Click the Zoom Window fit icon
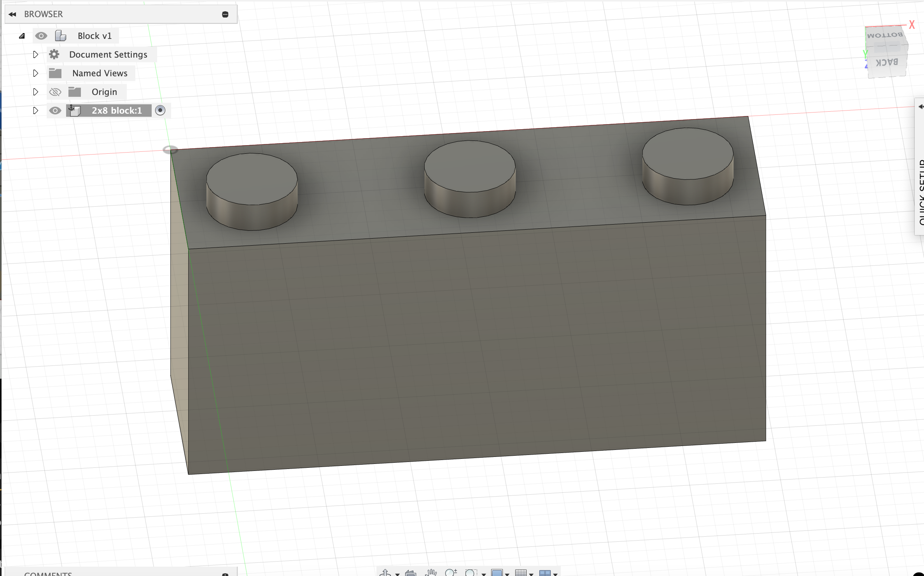 [471, 573]
